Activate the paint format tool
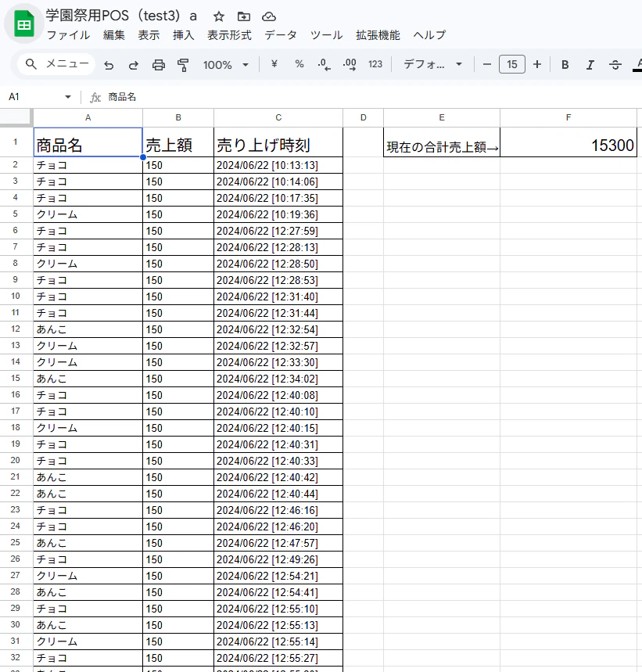This screenshot has height=672, width=642. coord(183,65)
